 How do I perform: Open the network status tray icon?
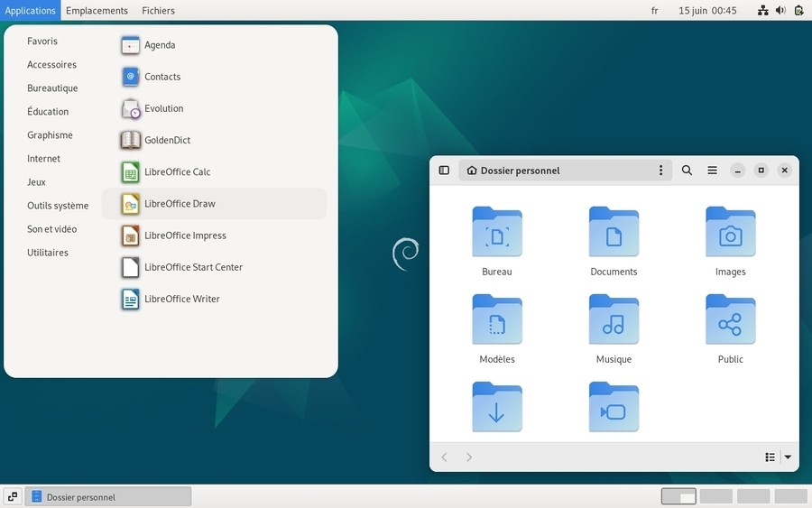coord(762,10)
